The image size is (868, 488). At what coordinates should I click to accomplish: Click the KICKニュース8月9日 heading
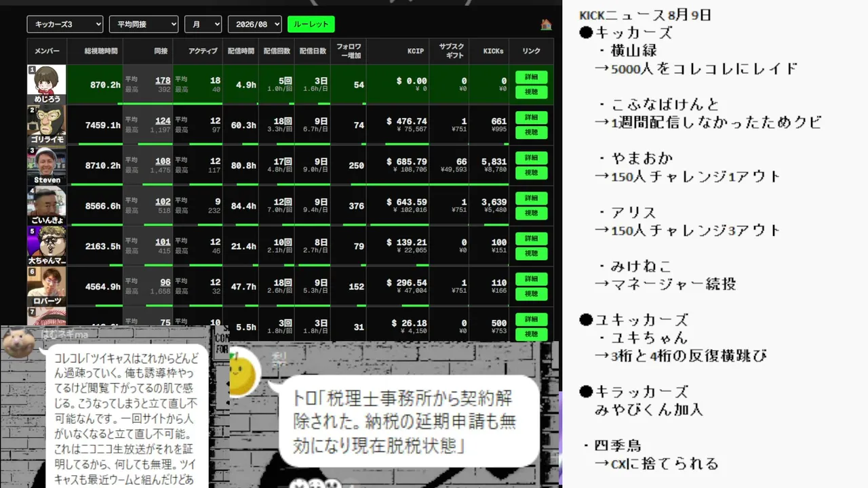point(645,15)
